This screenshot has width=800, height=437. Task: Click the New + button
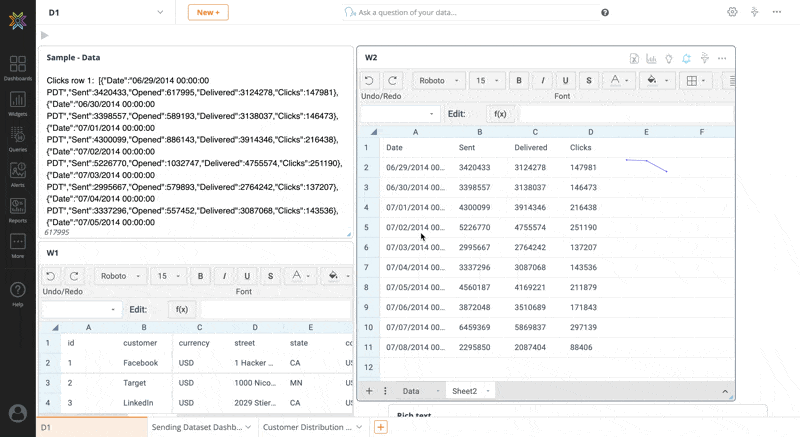coord(208,12)
